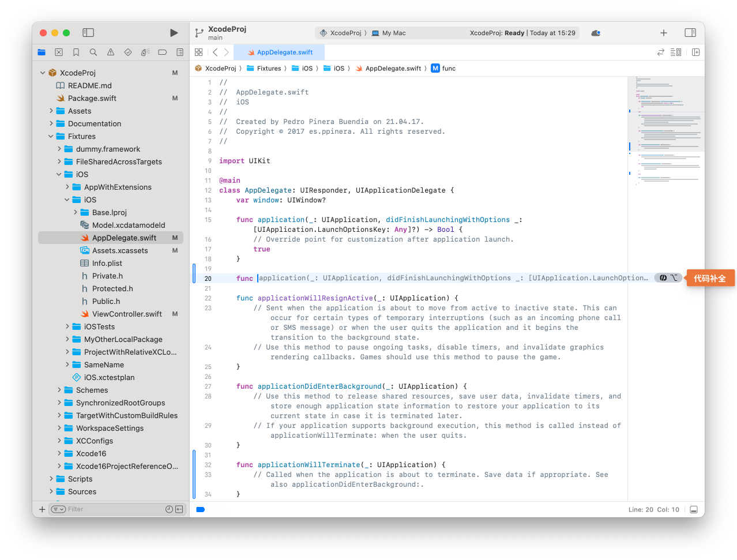This screenshot has width=737, height=560.
Task: Open the Issue navigator
Action: pos(111,52)
